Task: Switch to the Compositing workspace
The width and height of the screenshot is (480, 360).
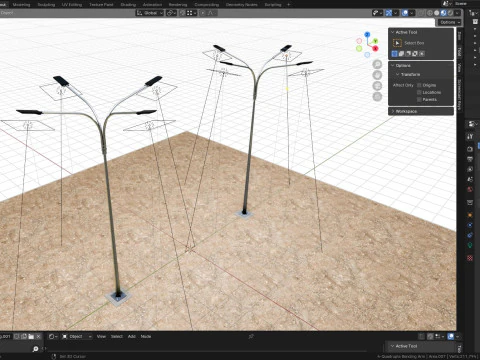Action: click(207, 5)
